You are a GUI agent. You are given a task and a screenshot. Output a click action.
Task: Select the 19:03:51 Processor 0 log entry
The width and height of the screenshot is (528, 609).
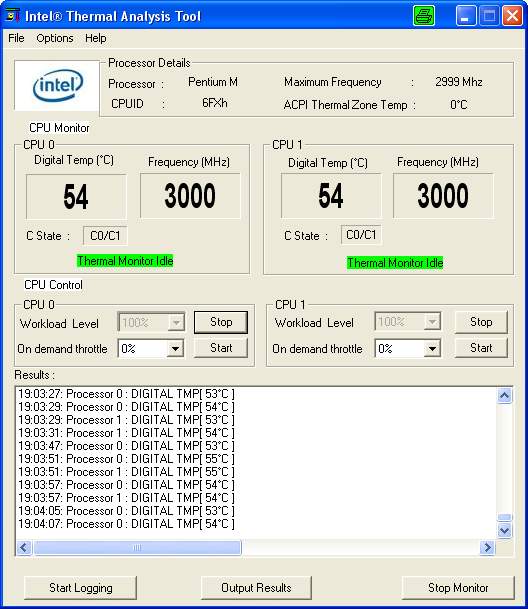(x=126, y=459)
